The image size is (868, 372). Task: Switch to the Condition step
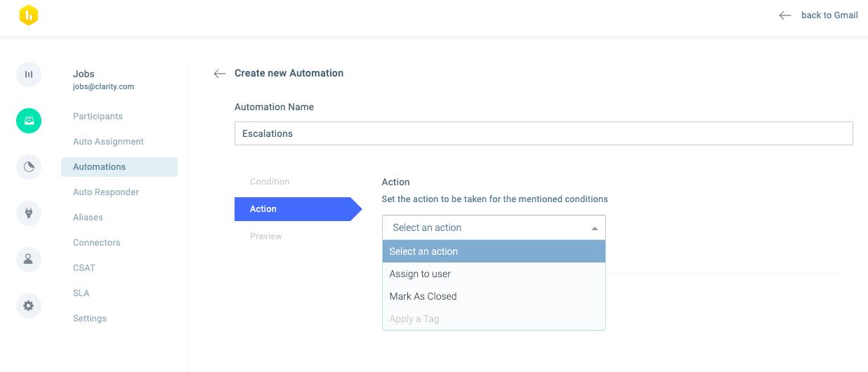click(270, 182)
